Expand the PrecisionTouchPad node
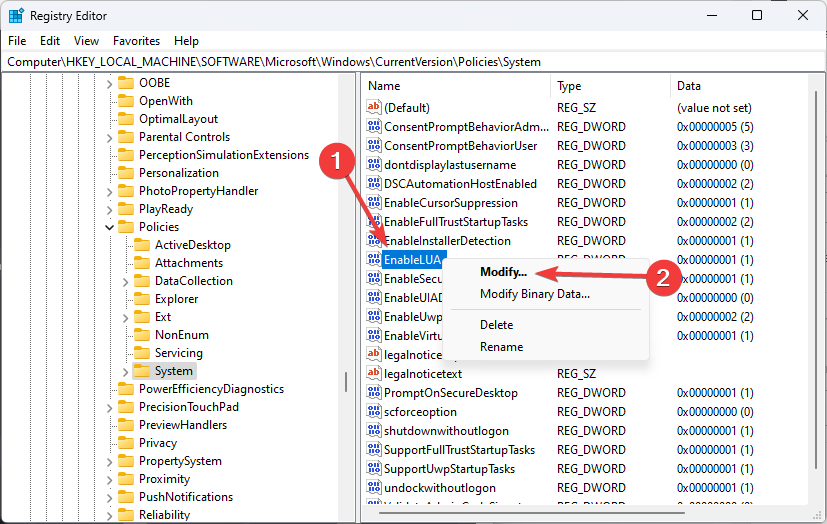 click(x=109, y=407)
